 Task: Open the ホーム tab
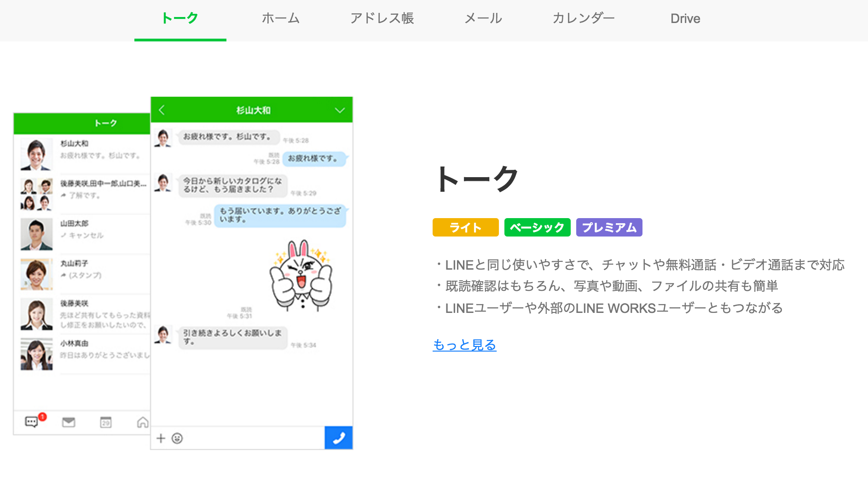281,18
